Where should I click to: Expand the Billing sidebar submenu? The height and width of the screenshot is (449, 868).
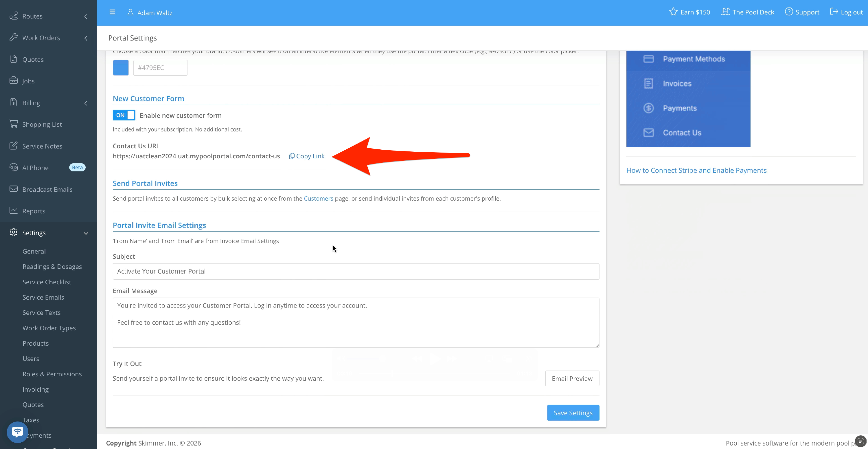point(86,103)
